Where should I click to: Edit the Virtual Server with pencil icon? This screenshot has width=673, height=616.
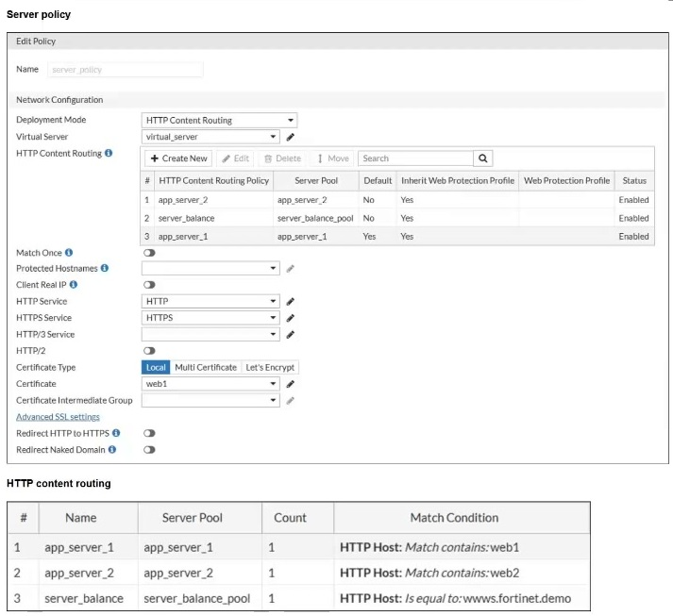290,137
